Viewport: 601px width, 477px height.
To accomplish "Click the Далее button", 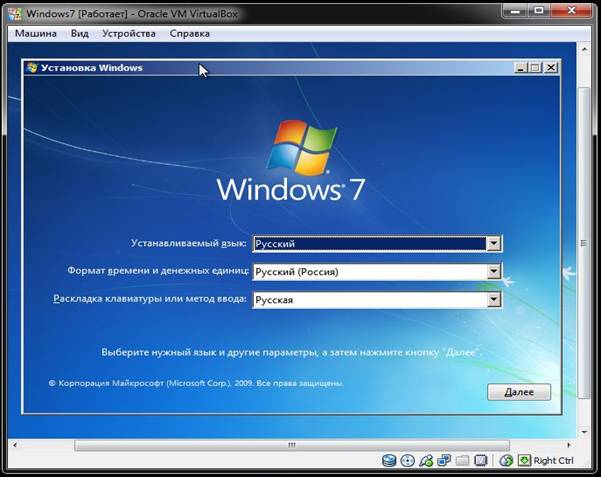I will pos(519,392).
